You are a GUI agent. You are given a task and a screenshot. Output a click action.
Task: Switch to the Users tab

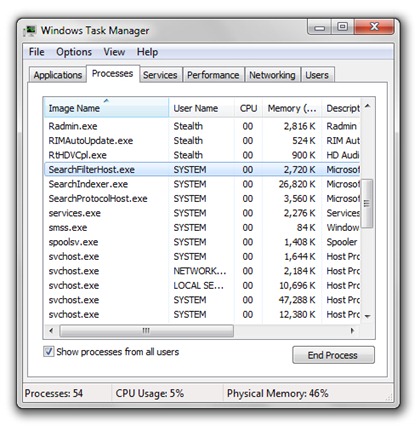tap(317, 75)
